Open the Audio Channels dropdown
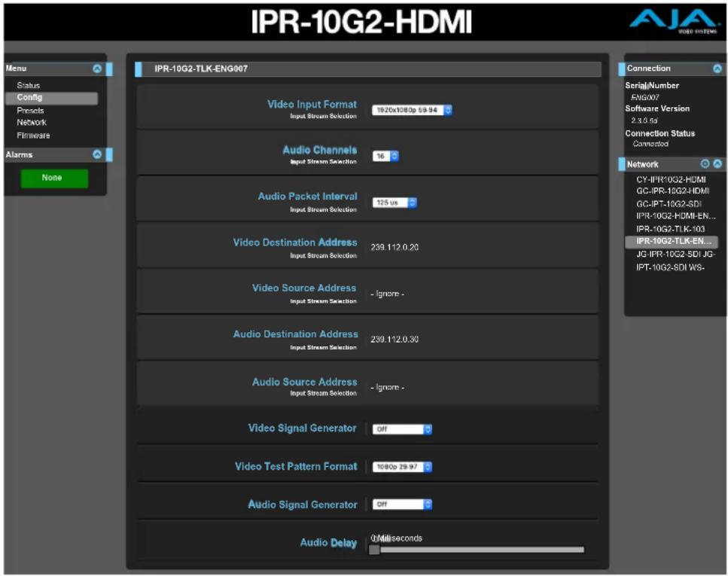Viewport: 728px width, 576px height. coord(385,156)
